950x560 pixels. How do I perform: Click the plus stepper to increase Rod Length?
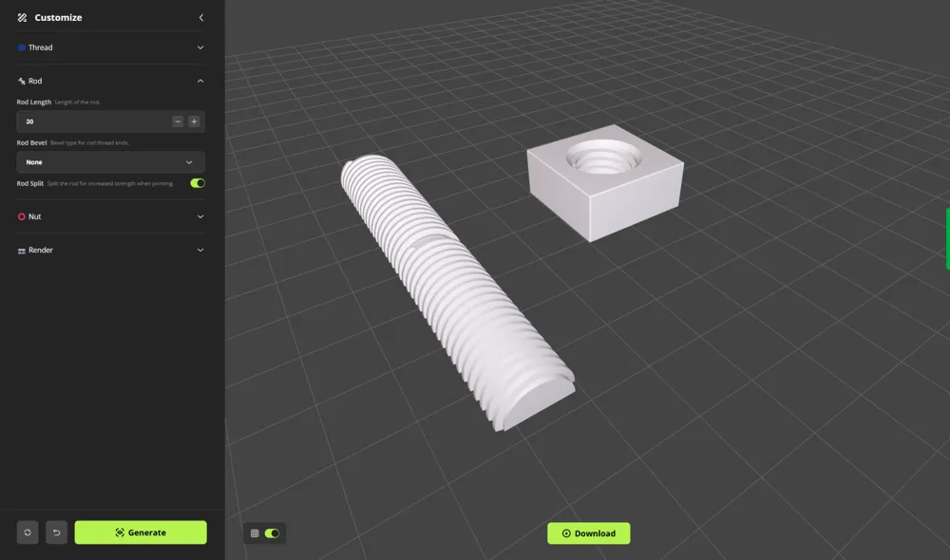[x=194, y=121]
